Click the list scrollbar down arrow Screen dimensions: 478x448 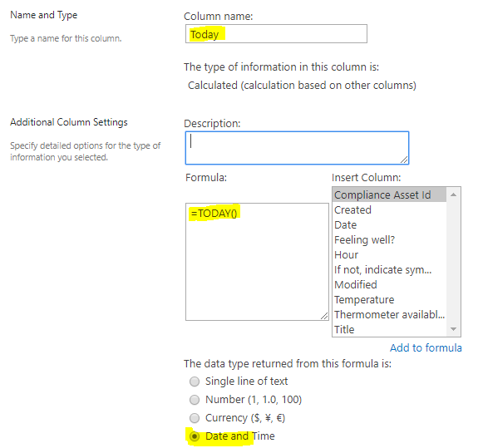(x=453, y=329)
